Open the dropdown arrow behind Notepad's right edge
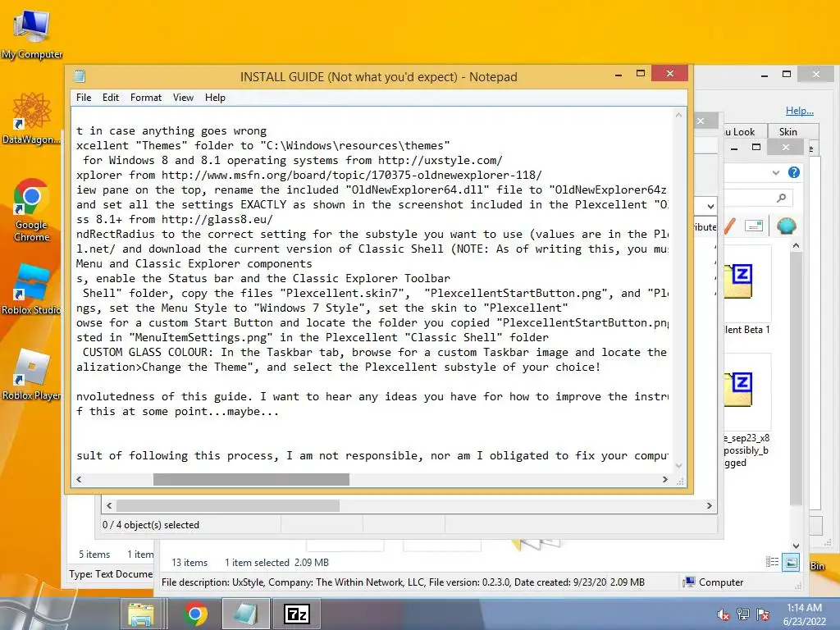The height and width of the screenshot is (630, 840). pyautogui.click(x=710, y=206)
